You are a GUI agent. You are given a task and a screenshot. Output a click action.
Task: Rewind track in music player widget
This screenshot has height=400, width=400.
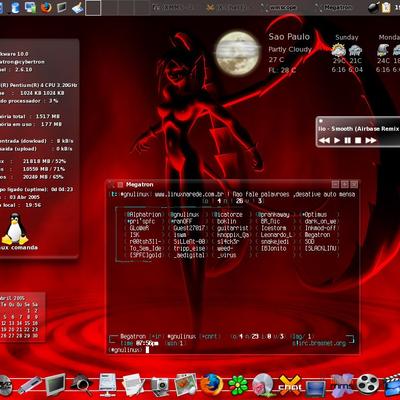click(324, 140)
